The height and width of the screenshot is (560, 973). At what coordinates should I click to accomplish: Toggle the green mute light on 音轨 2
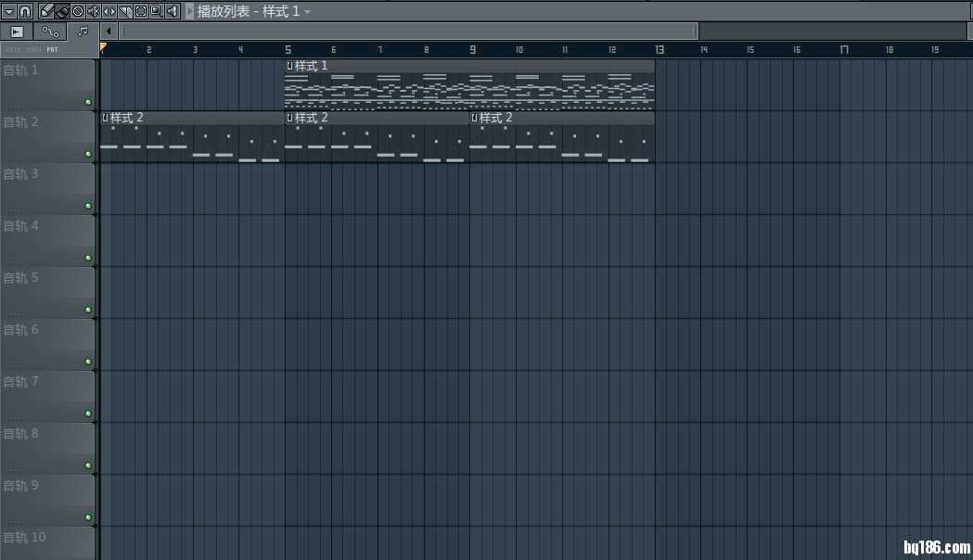click(88, 154)
